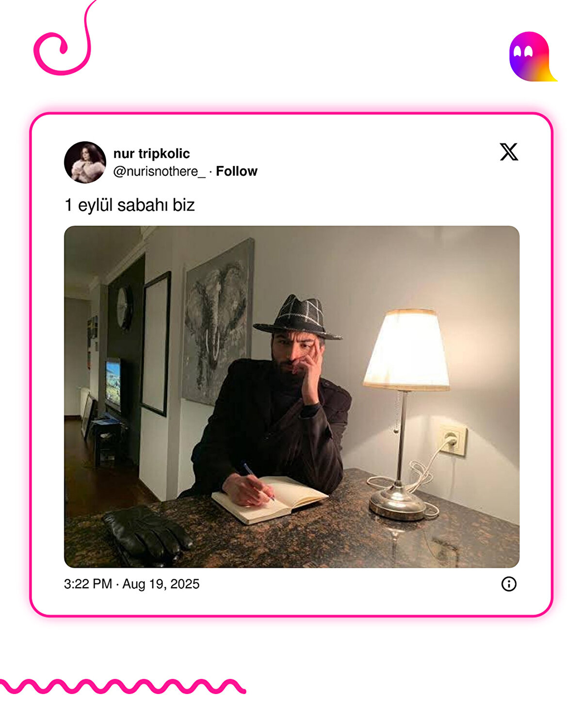Click the open notebook on the table
This screenshot has width=582, height=728.
[270, 499]
